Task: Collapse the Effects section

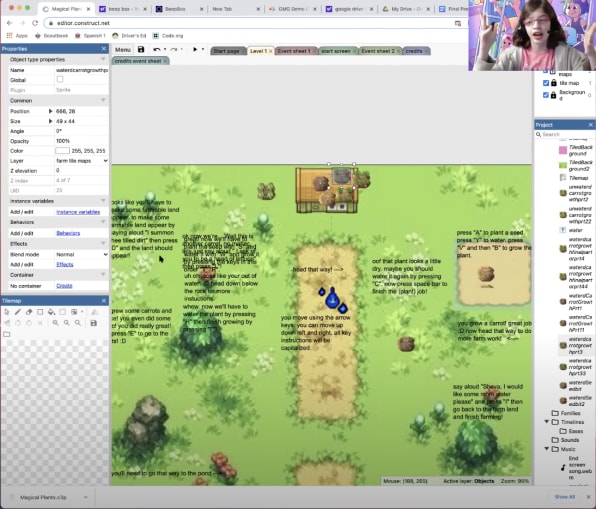Action: tap(103, 243)
